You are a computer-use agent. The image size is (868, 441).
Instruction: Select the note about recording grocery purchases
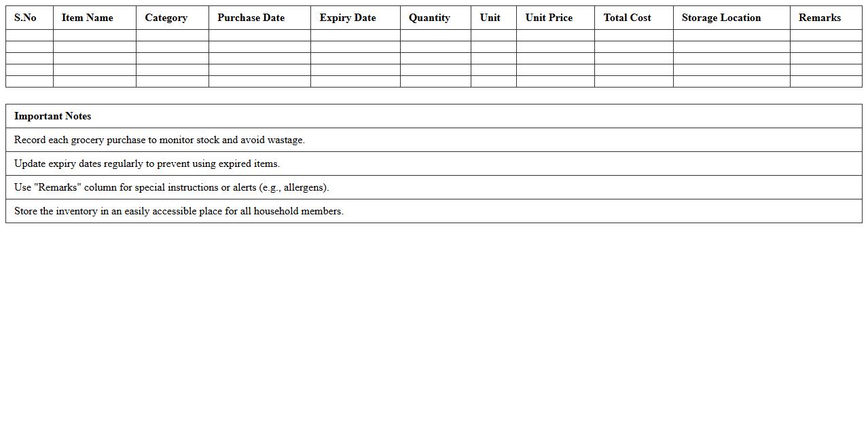pos(159,140)
